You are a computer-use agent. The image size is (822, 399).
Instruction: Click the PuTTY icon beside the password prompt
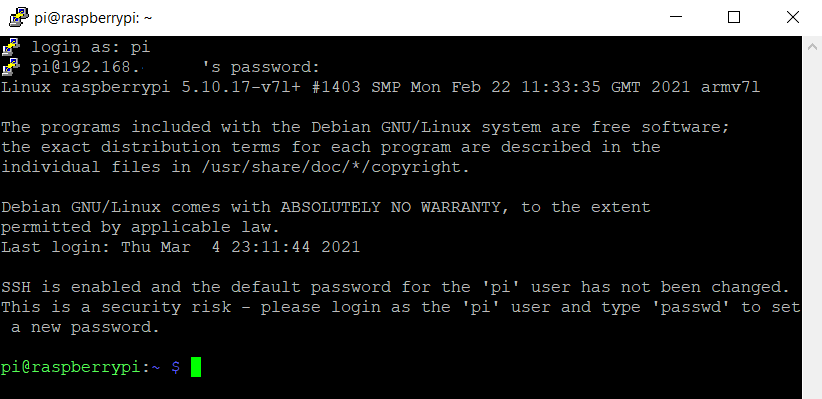pos(11,67)
